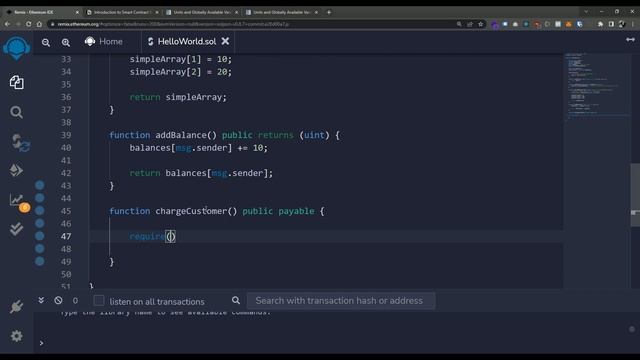Open the Search in files panel

point(16,112)
